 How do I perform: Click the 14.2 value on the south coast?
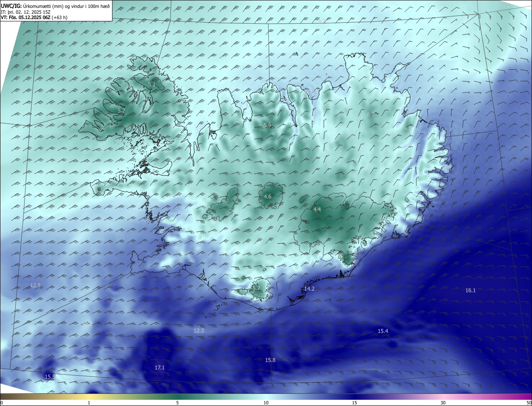[309, 289]
